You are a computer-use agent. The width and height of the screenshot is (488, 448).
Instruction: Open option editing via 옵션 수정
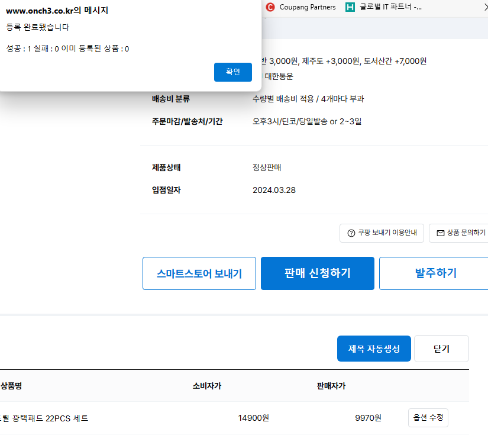tap(428, 417)
